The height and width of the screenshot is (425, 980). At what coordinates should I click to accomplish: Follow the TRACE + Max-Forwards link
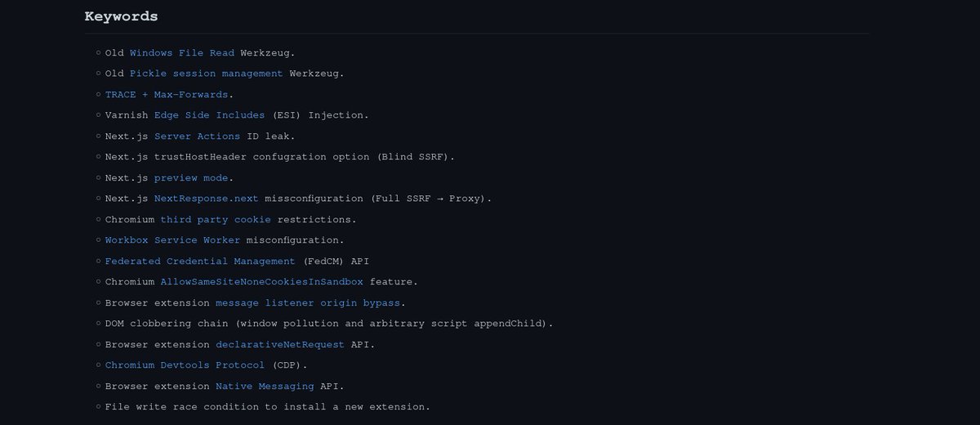point(167,94)
